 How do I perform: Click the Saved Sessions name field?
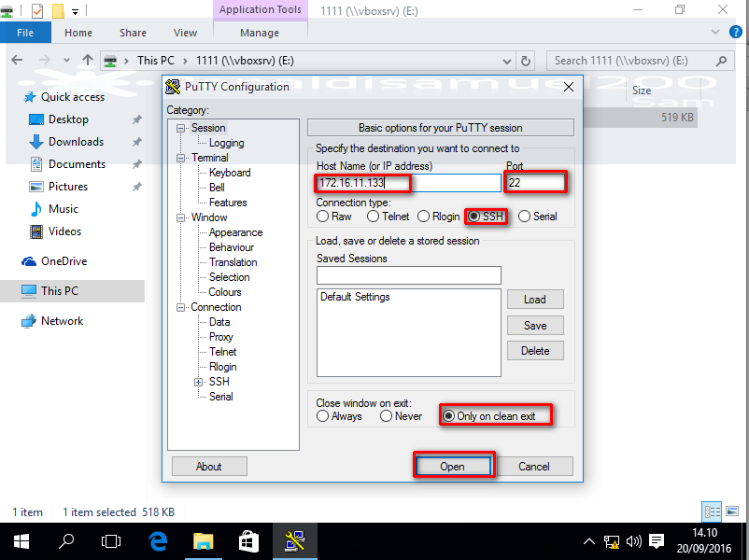click(x=408, y=275)
